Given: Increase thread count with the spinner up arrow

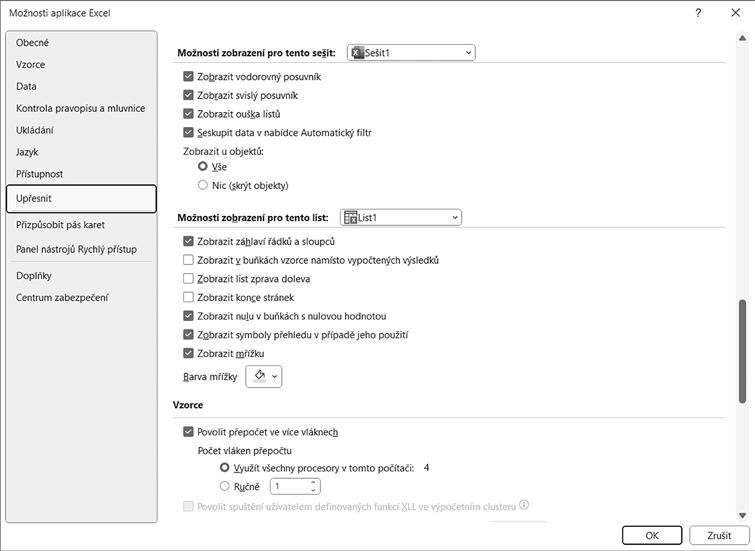Looking at the screenshot, I should click(x=314, y=482).
